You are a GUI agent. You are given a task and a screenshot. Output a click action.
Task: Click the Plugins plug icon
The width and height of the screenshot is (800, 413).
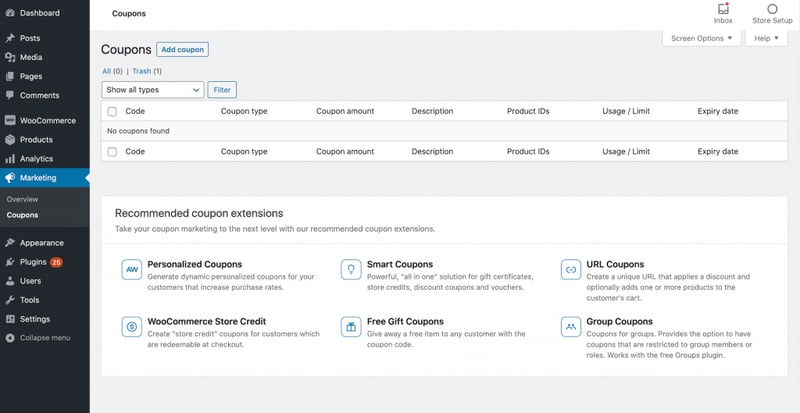point(10,262)
